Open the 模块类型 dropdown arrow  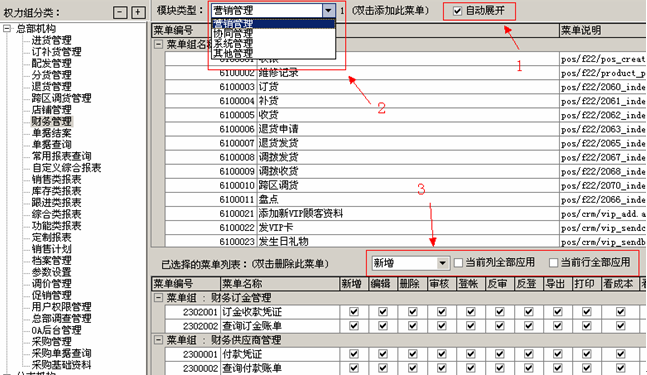coord(328,11)
